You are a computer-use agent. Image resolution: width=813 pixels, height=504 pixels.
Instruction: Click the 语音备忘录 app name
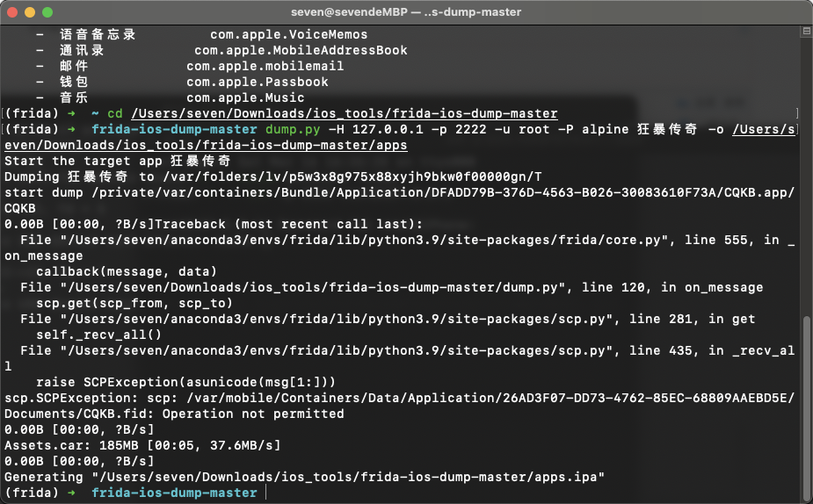[x=98, y=35]
